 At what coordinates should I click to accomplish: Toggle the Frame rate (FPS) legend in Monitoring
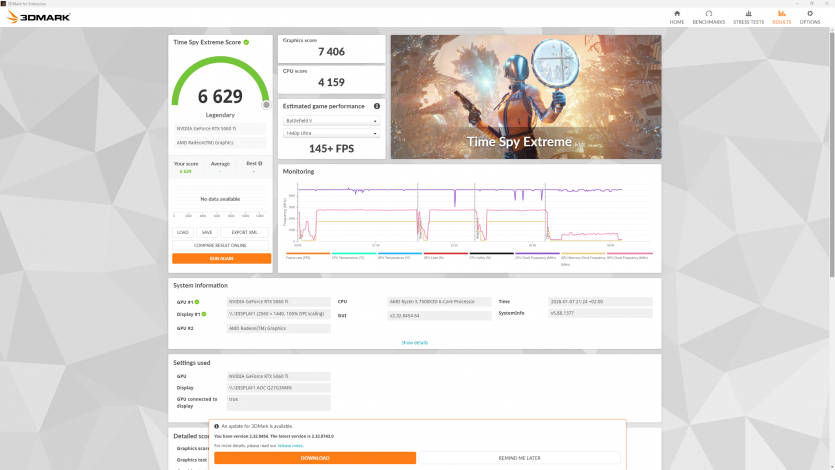[299, 257]
